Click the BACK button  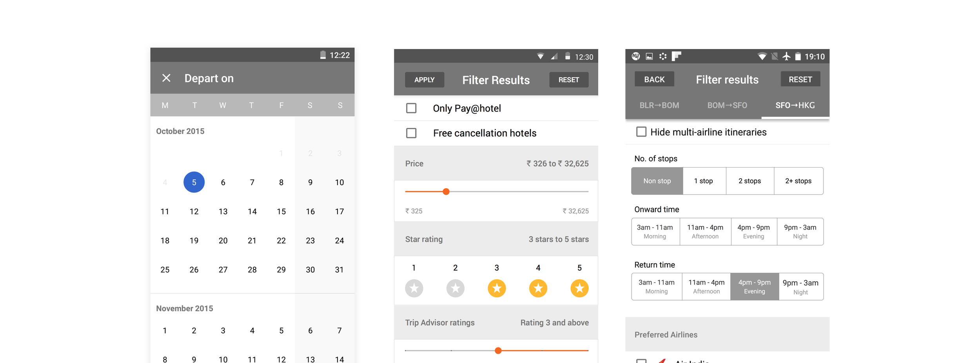654,79
